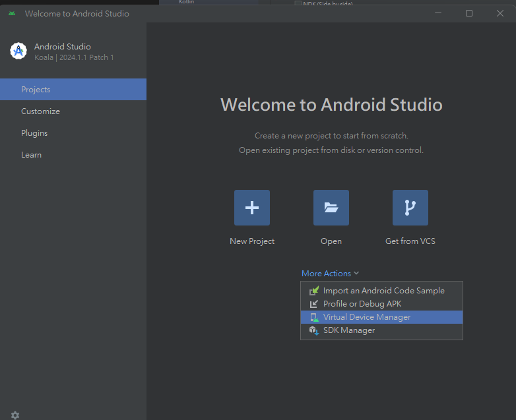This screenshot has height=420, width=516.
Task: Select the Projects tab
Action: point(73,90)
